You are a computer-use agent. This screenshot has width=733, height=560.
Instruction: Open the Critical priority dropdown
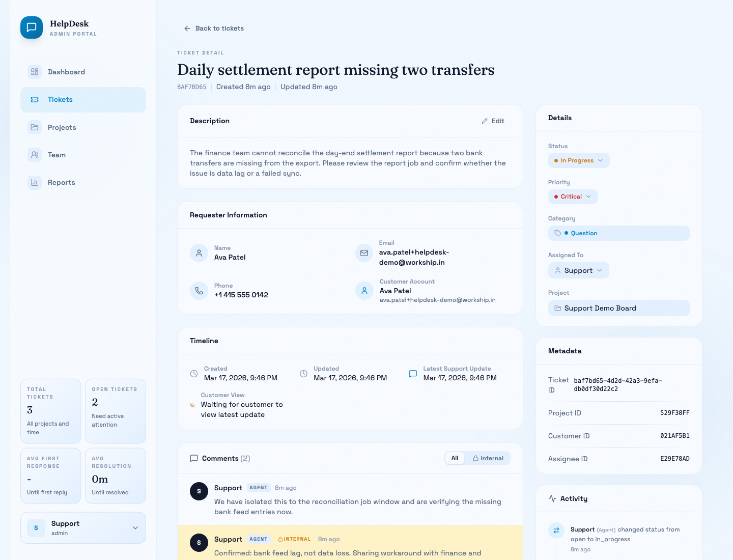click(573, 197)
